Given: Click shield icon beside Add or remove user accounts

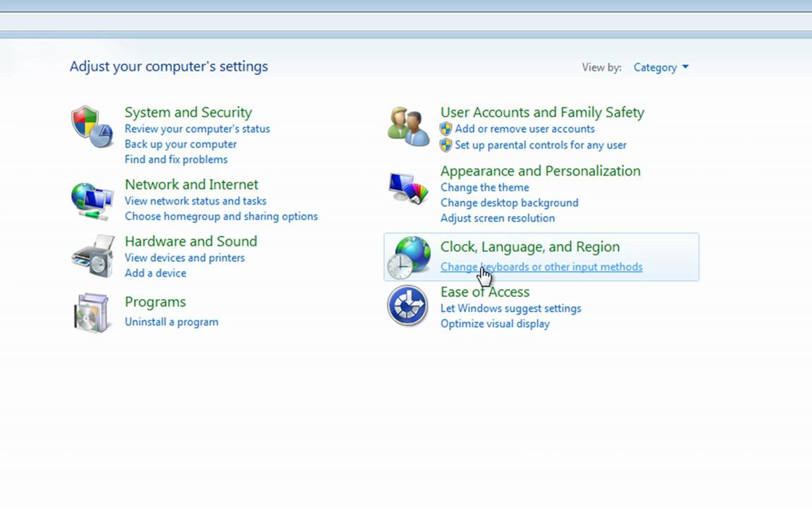Looking at the screenshot, I should pyautogui.click(x=446, y=128).
